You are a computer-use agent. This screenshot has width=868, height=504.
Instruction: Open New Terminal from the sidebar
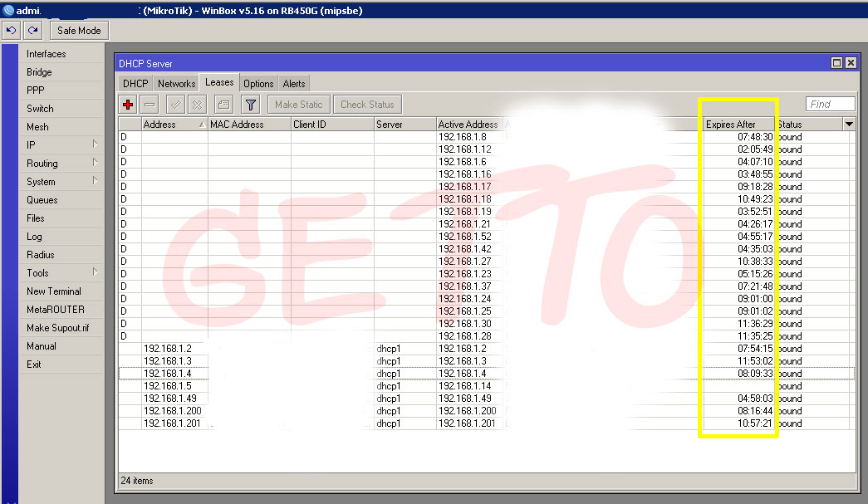pyautogui.click(x=54, y=291)
